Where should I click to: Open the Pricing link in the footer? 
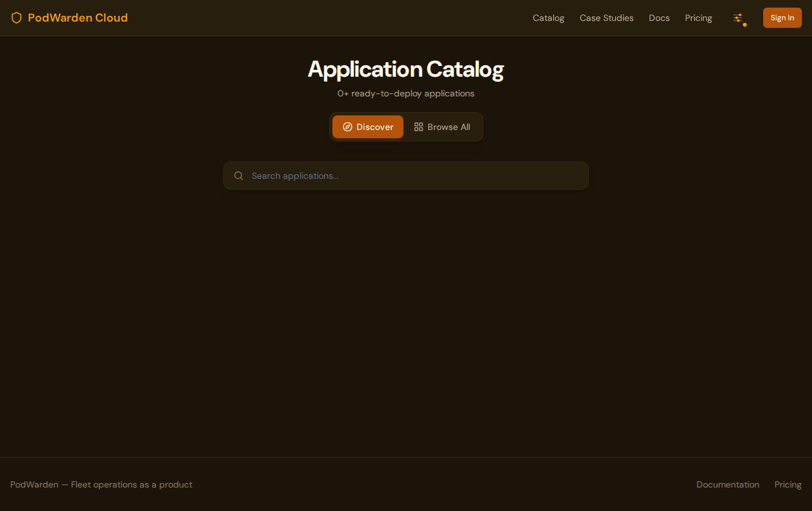point(787,484)
